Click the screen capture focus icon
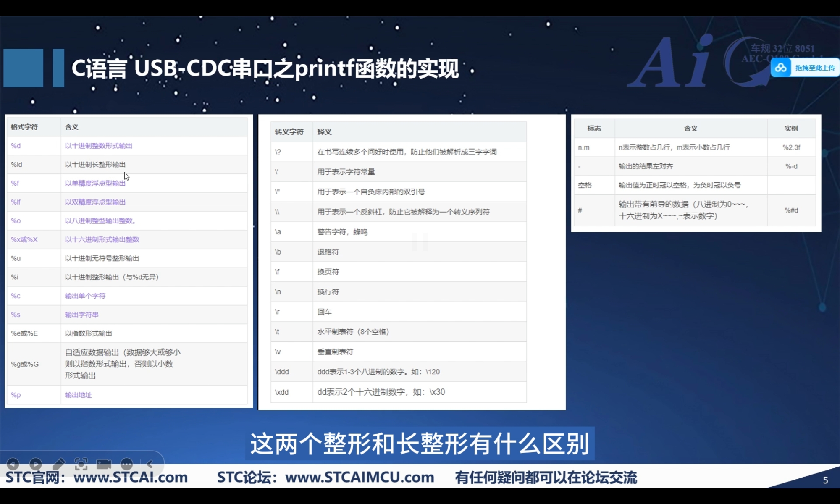840x504 pixels. [81, 464]
